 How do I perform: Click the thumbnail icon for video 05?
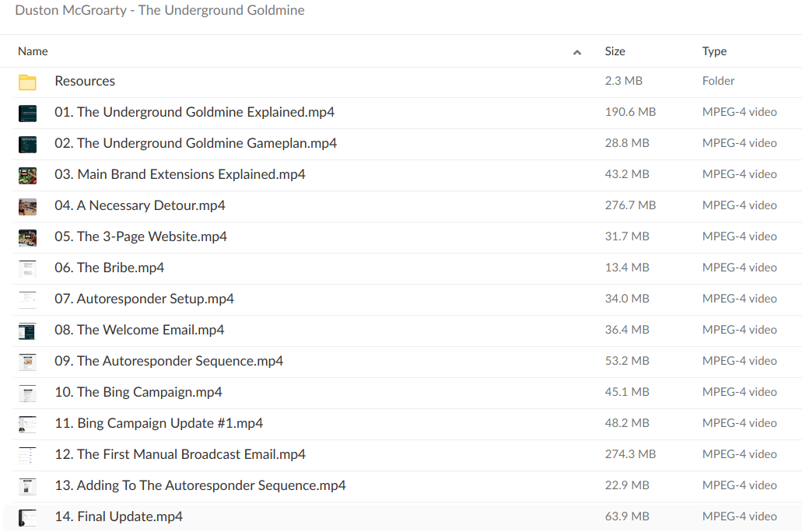28,237
